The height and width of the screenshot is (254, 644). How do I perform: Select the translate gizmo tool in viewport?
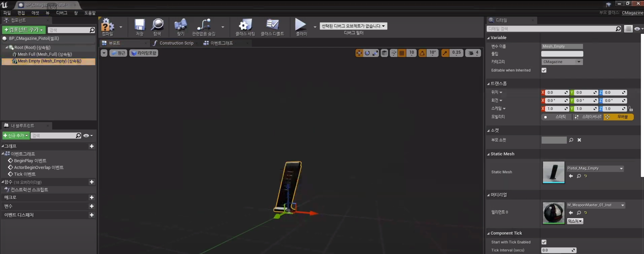tap(359, 53)
